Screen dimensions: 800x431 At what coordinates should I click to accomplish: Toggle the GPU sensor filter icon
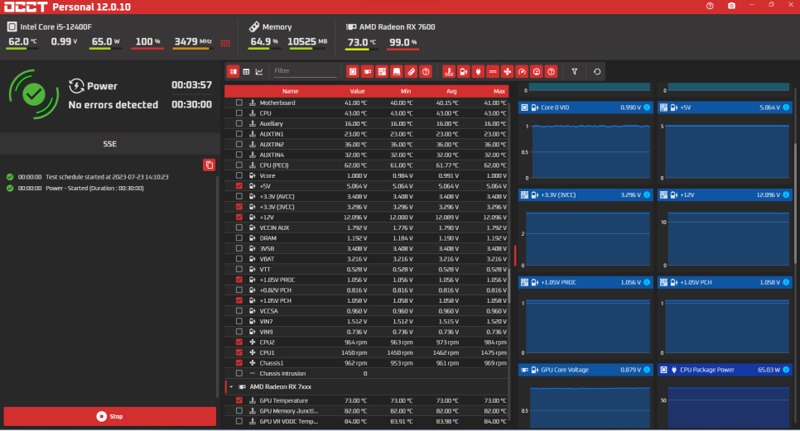(x=367, y=71)
